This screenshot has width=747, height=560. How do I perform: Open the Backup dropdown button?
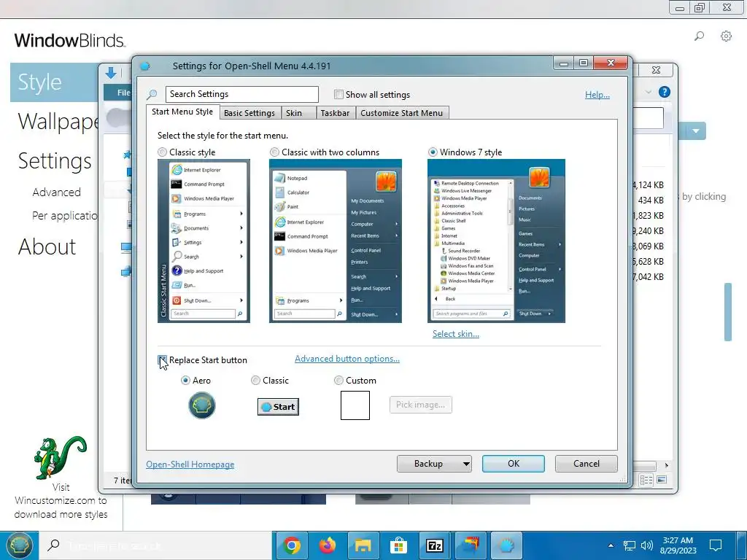[434, 463]
